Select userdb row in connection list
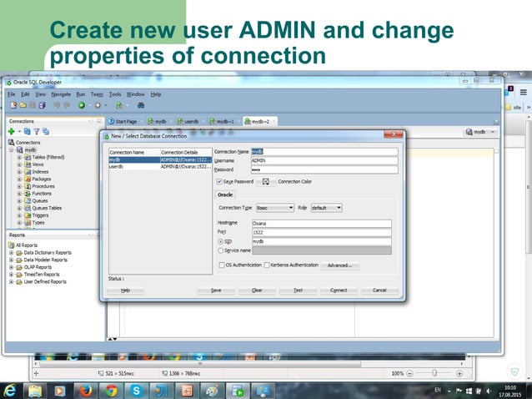This screenshot has height=399, width=532. [160, 167]
